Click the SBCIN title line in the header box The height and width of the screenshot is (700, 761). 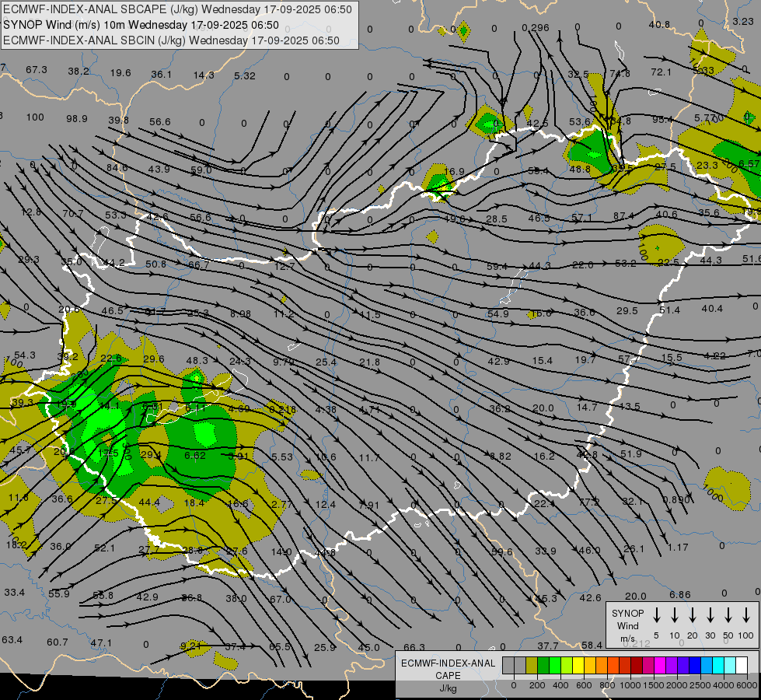(x=171, y=40)
